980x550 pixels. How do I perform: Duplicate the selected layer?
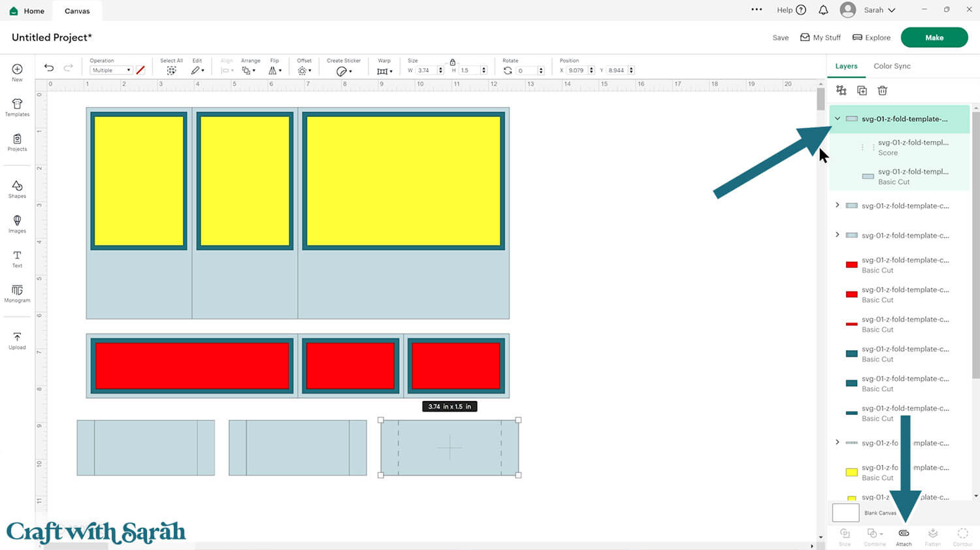(862, 91)
